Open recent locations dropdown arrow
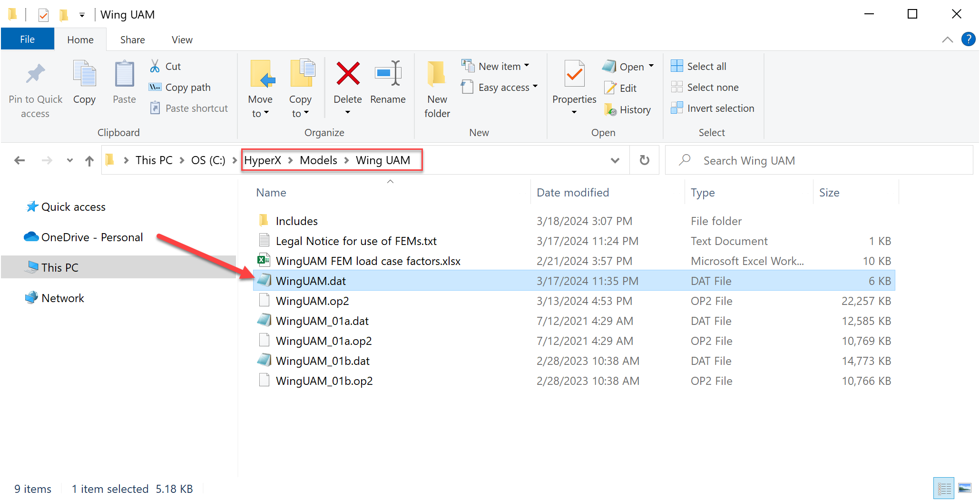Screen dimensions: 980x500 69,161
